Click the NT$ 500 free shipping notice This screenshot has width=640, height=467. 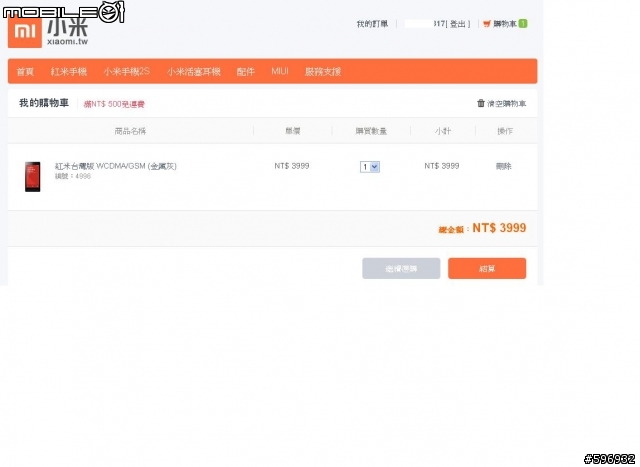point(114,105)
